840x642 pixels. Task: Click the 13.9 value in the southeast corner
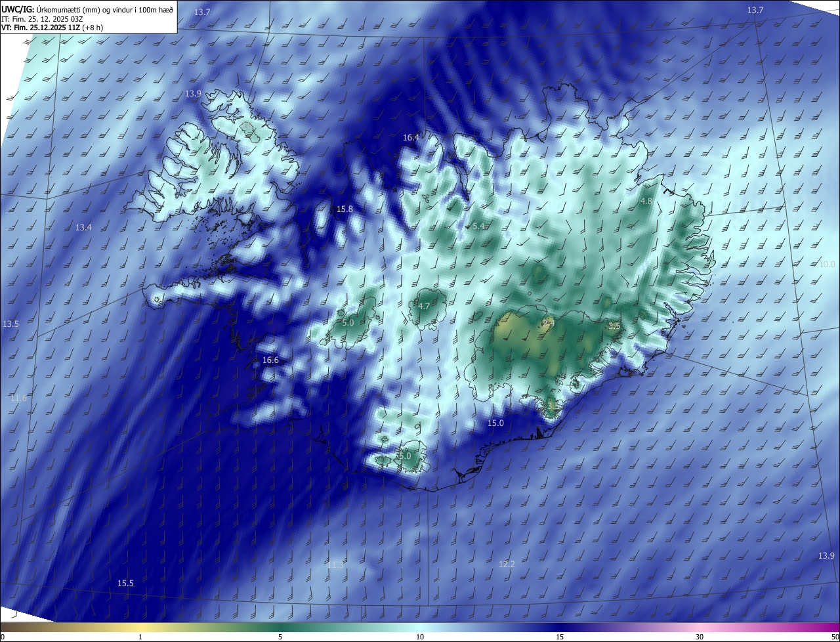tap(826, 556)
